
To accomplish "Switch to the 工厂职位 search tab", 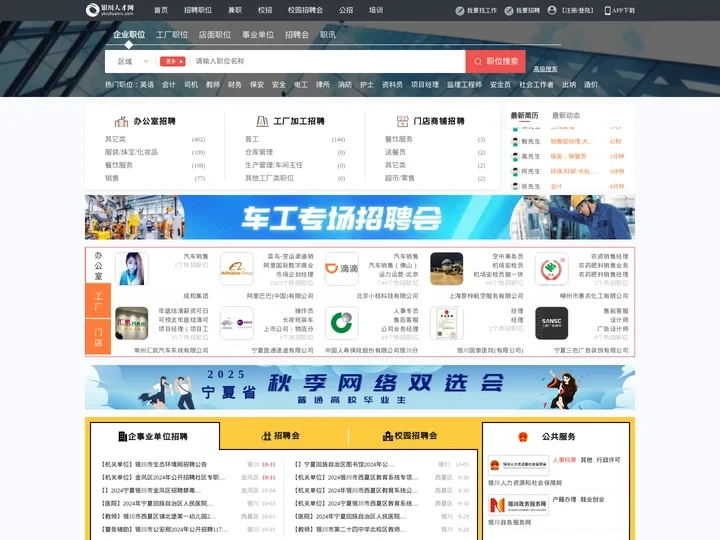I will click(x=172, y=34).
